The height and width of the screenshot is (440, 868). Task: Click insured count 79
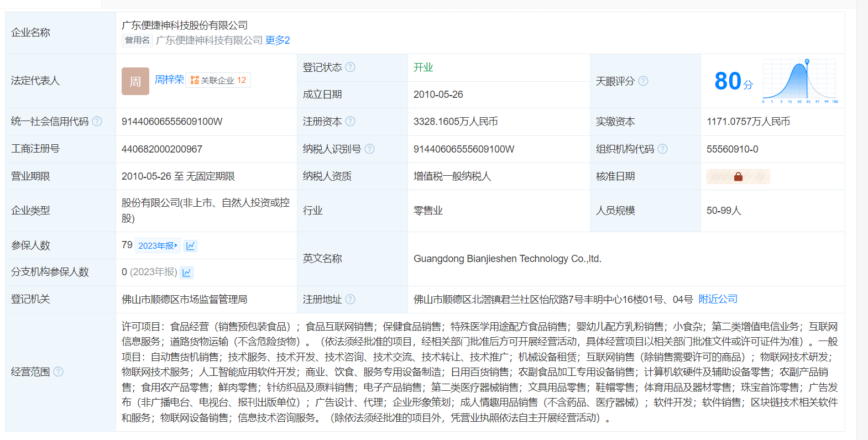click(x=127, y=245)
